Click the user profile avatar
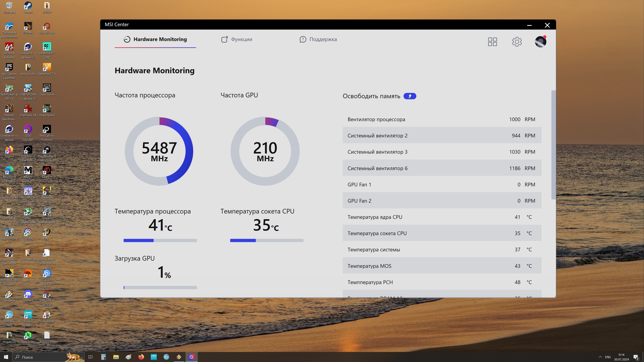 (540, 42)
